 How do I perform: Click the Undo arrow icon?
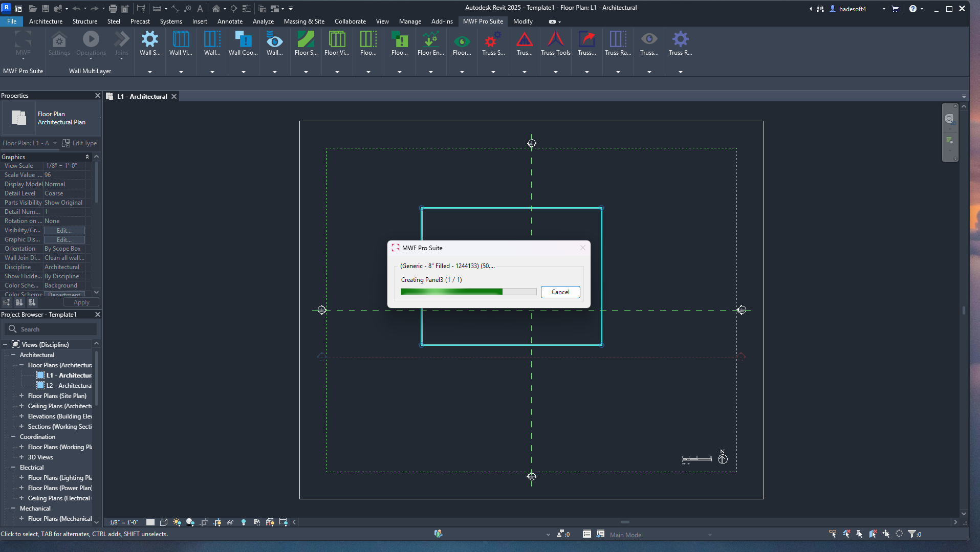[x=76, y=9]
